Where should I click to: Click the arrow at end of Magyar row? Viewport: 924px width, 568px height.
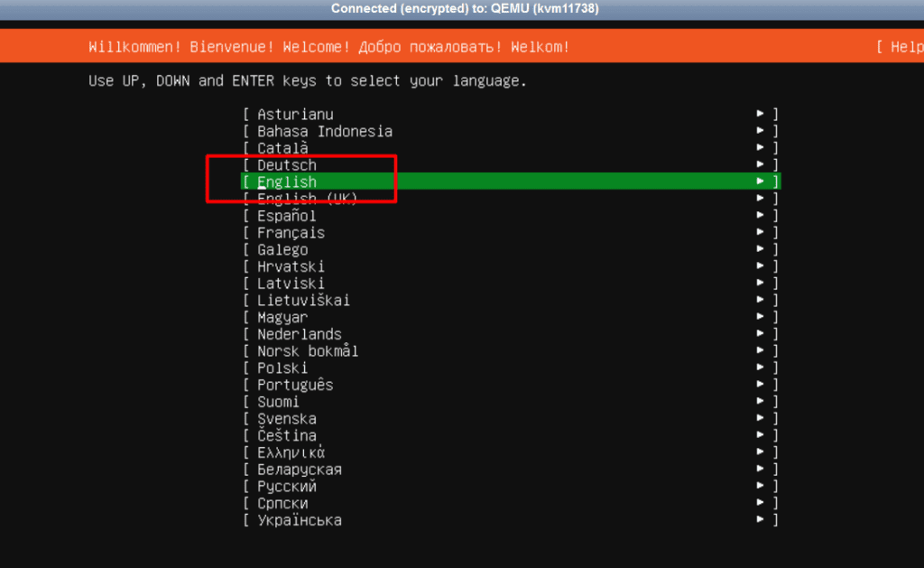pyautogui.click(x=761, y=318)
